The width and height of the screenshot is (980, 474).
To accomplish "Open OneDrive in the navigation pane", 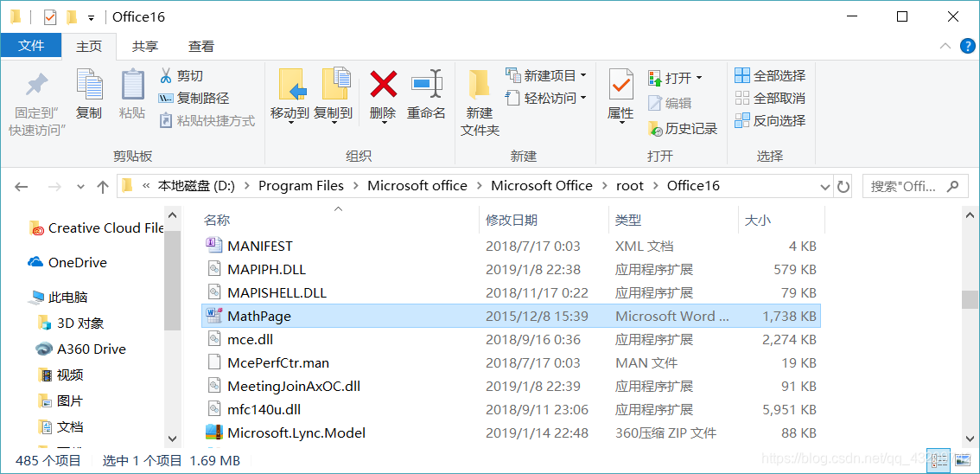I will [x=67, y=263].
